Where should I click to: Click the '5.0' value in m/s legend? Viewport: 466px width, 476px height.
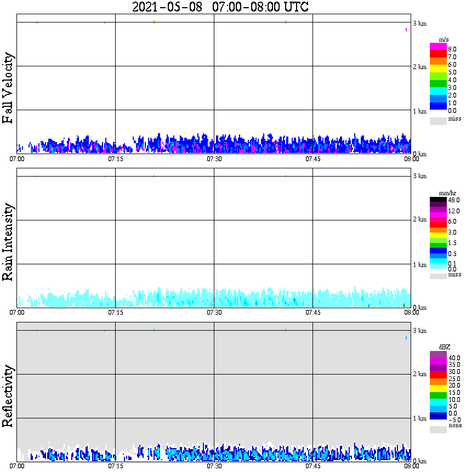[x=452, y=72]
